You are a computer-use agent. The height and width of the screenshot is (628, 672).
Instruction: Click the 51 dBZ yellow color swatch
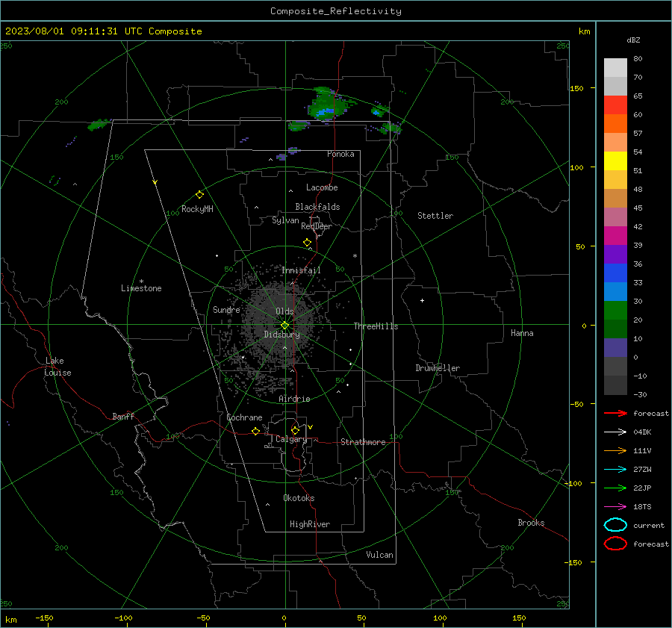click(615, 161)
